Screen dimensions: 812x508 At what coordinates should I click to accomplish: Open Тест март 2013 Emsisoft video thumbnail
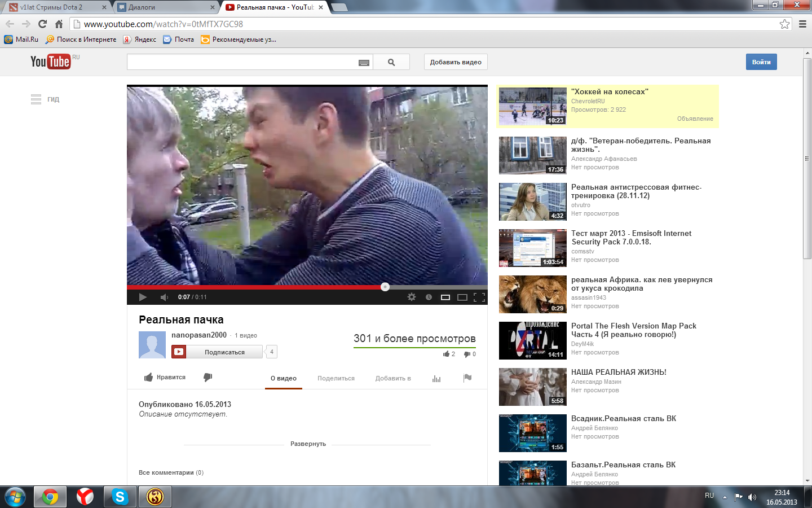click(533, 248)
